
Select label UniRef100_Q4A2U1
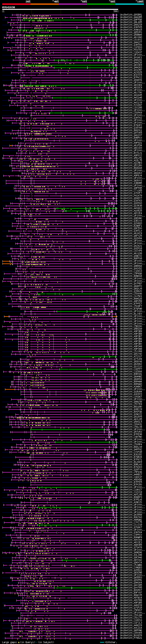[131, 60]
